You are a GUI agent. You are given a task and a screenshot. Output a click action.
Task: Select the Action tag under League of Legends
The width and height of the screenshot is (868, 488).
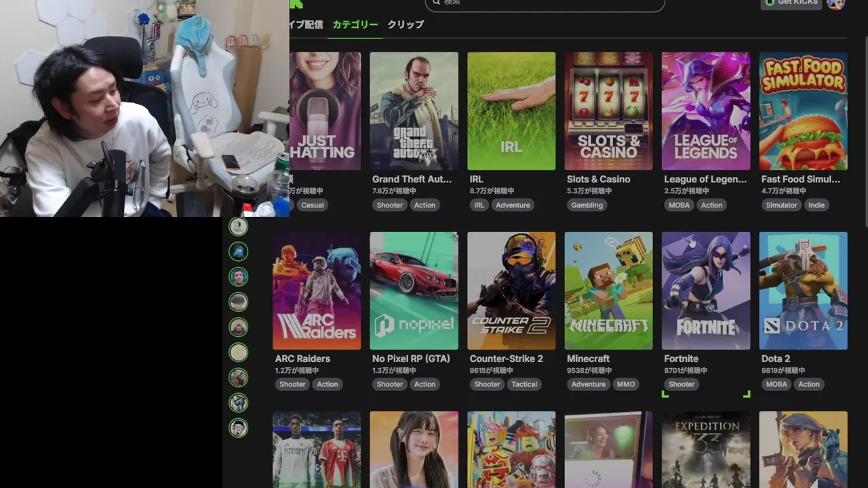coord(711,205)
